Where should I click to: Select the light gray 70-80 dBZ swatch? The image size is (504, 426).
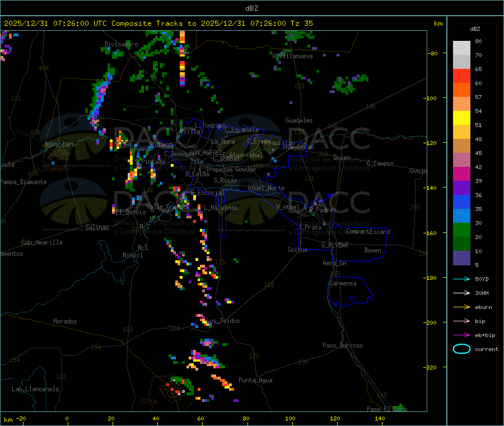[x=461, y=48]
